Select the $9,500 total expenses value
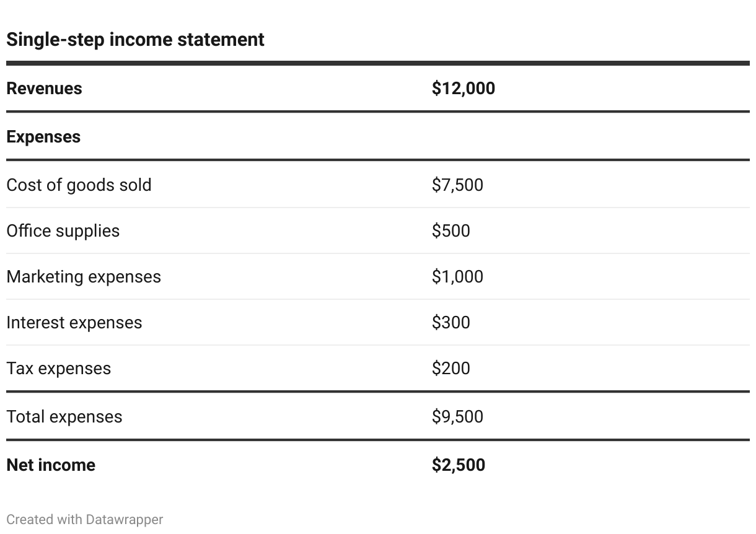The height and width of the screenshot is (534, 756). click(x=457, y=417)
